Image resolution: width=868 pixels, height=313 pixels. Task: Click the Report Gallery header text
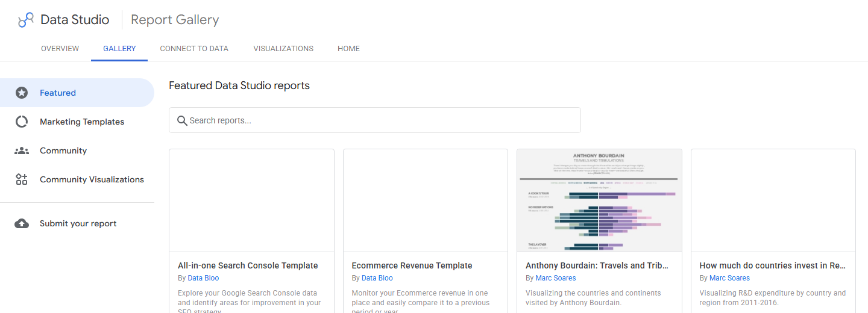pyautogui.click(x=175, y=20)
